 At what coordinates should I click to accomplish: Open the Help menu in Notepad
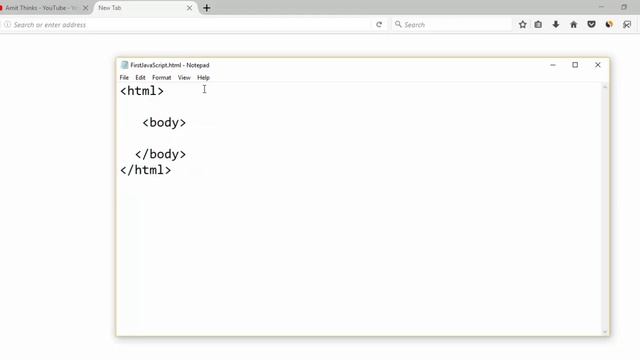pyautogui.click(x=203, y=78)
